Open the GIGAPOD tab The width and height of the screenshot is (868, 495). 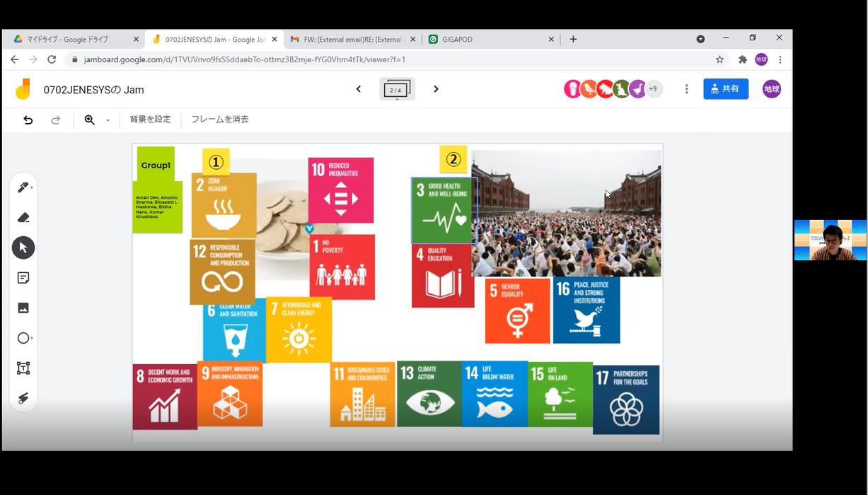[490, 40]
